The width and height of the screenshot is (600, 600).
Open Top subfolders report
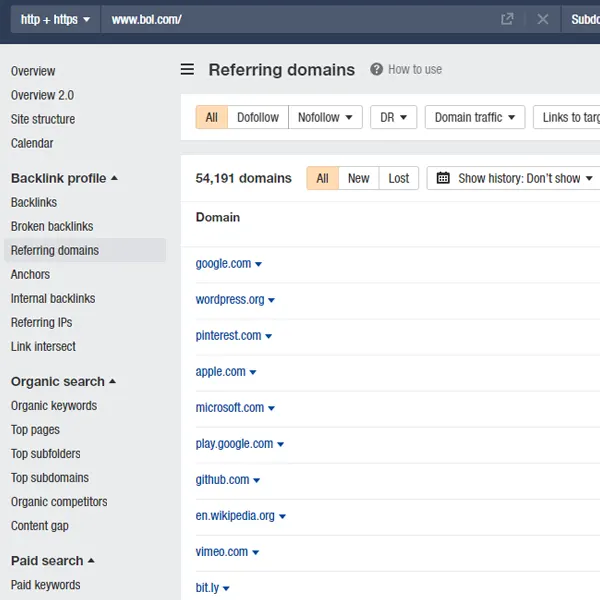[46, 453]
